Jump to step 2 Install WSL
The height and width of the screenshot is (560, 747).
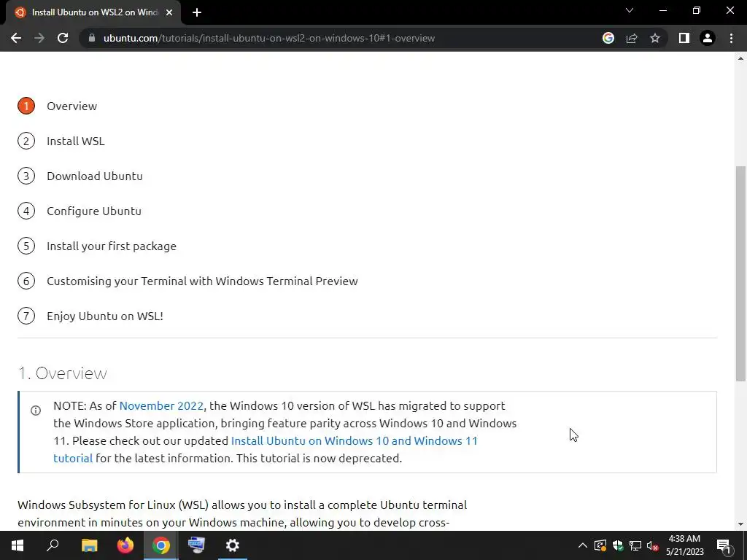[x=76, y=141]
